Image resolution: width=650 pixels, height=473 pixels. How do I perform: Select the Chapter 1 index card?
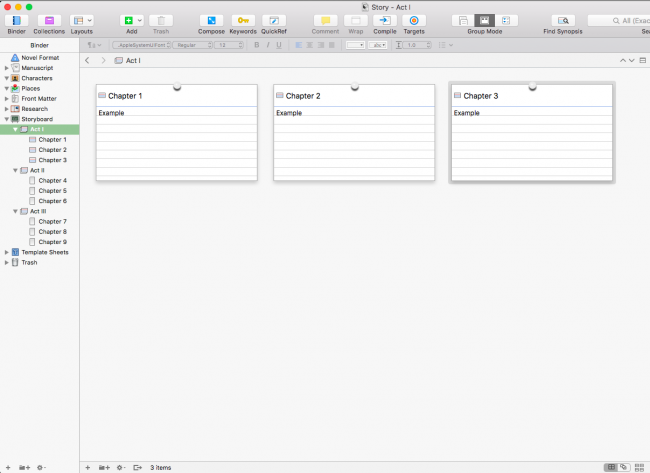pos(177,133)
